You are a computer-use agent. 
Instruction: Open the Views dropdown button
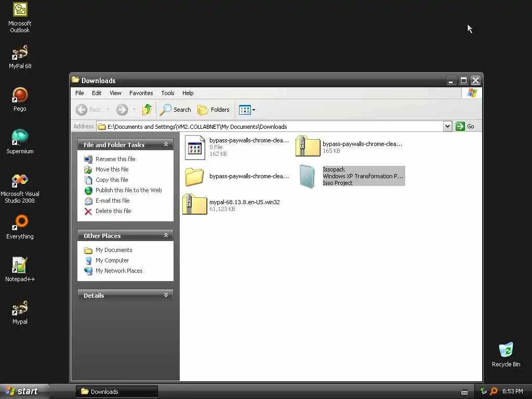pyautogui.click(x=247, y=110)
